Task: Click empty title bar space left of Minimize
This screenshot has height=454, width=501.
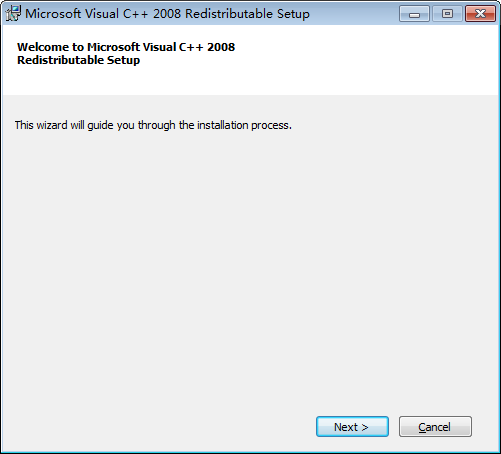Action: coord(353,14)
